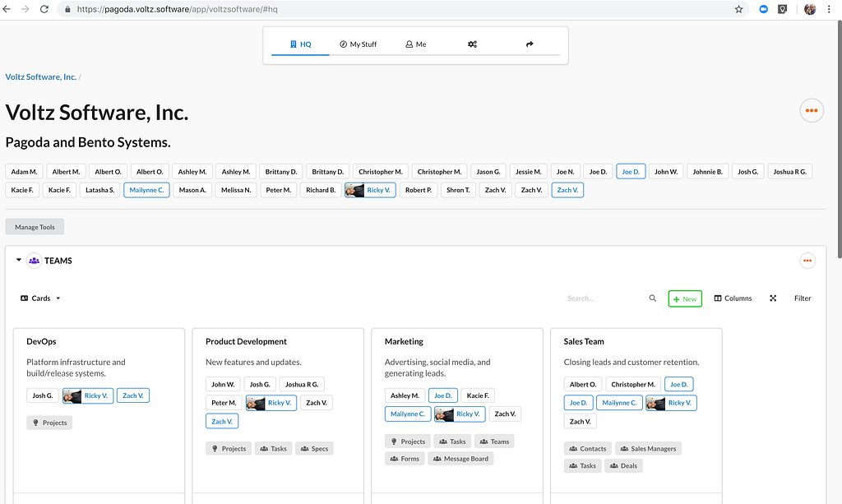Open Marketing Forms tool
This screenshot has width=842, height=504.
click(x=405, y=459)
